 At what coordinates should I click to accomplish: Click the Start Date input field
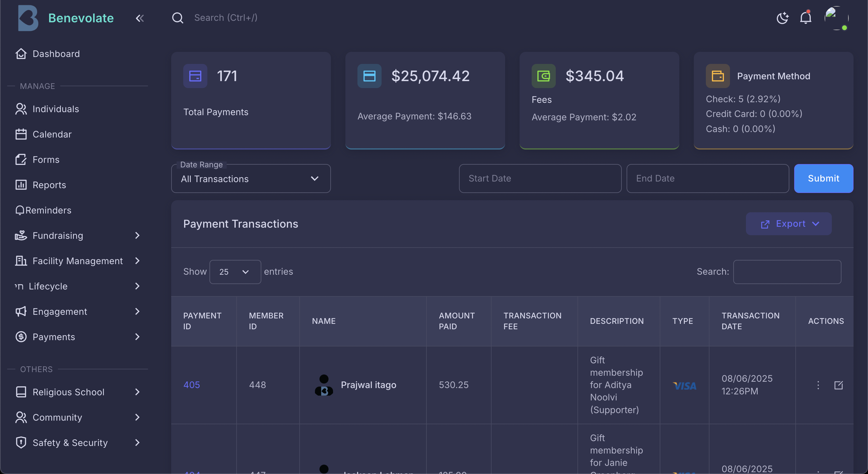click(540, 178)
